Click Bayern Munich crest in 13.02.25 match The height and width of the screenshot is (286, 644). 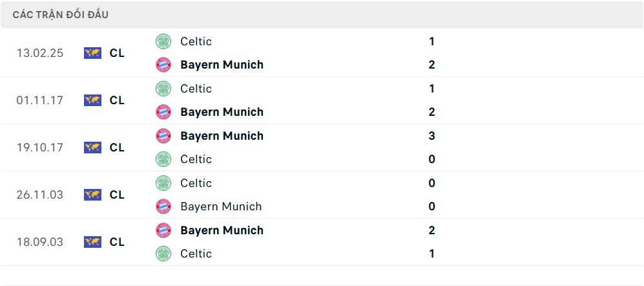pyautogui.click(x=163, y=65)
